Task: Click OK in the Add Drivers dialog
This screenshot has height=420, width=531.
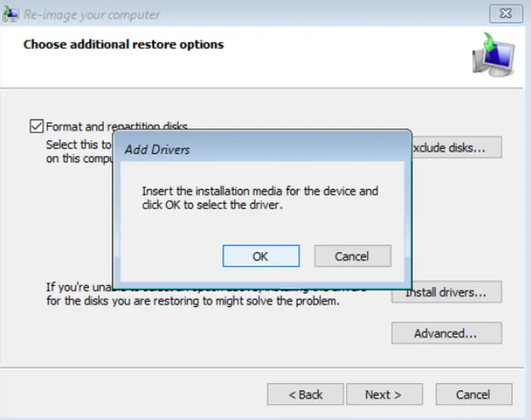Action: pos(260,256)
